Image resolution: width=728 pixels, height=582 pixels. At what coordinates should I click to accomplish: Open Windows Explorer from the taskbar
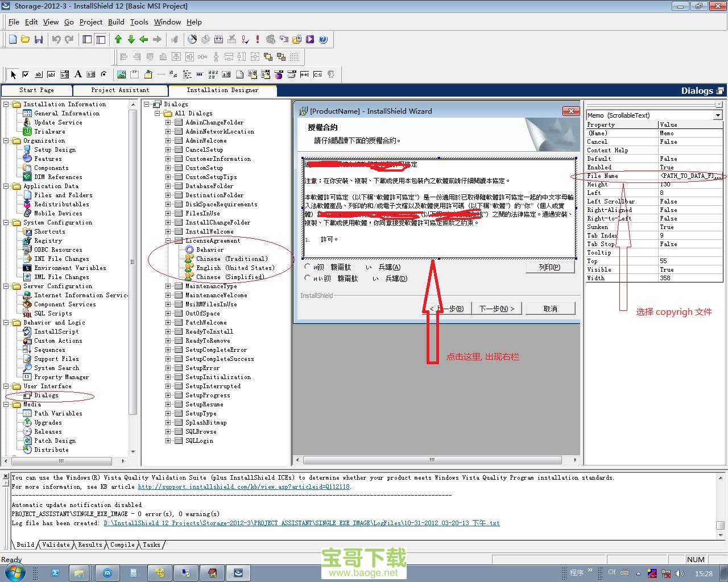[x=78, y=573]
